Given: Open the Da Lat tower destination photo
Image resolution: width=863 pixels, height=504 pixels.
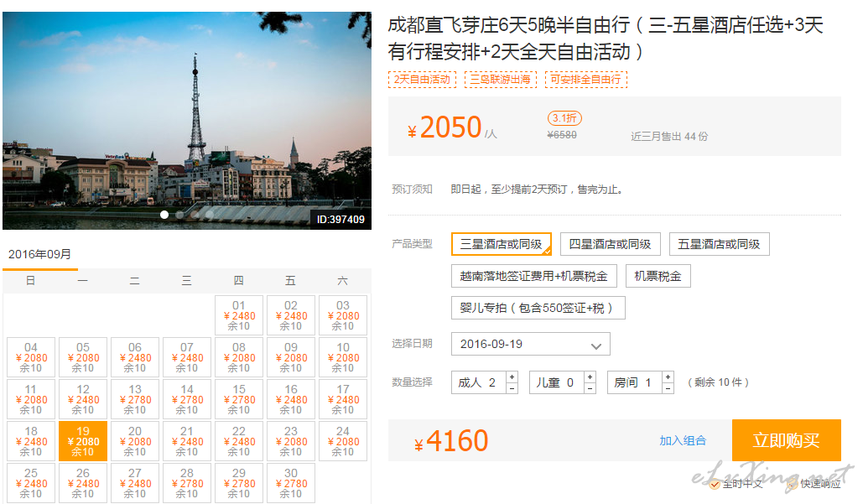Looking at the screenshot, I should (187, 121).
